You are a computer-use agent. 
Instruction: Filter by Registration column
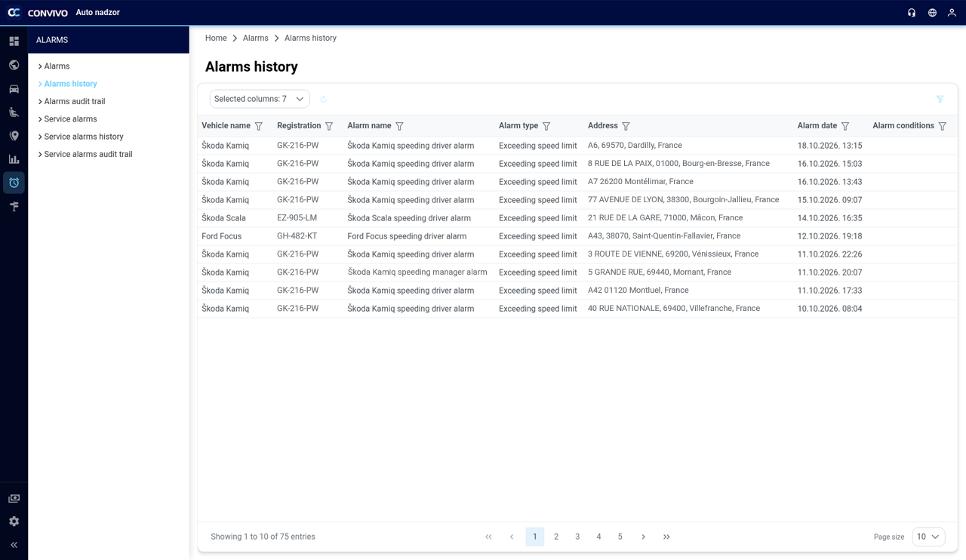click(x=329, y=126)
